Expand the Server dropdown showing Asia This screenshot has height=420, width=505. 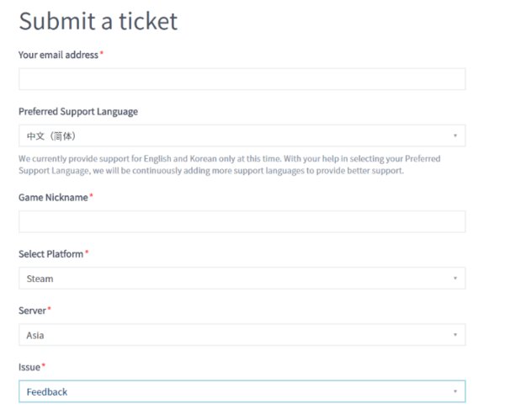coord(242,335)
